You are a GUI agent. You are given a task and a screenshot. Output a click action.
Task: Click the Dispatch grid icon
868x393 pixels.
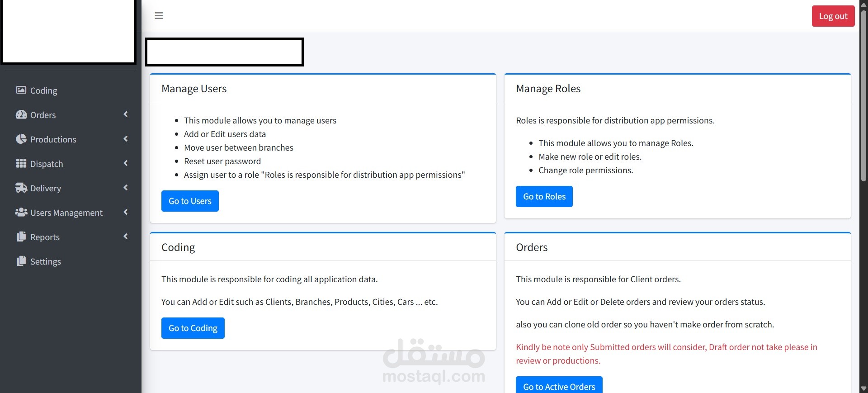[x=21, y=163]
